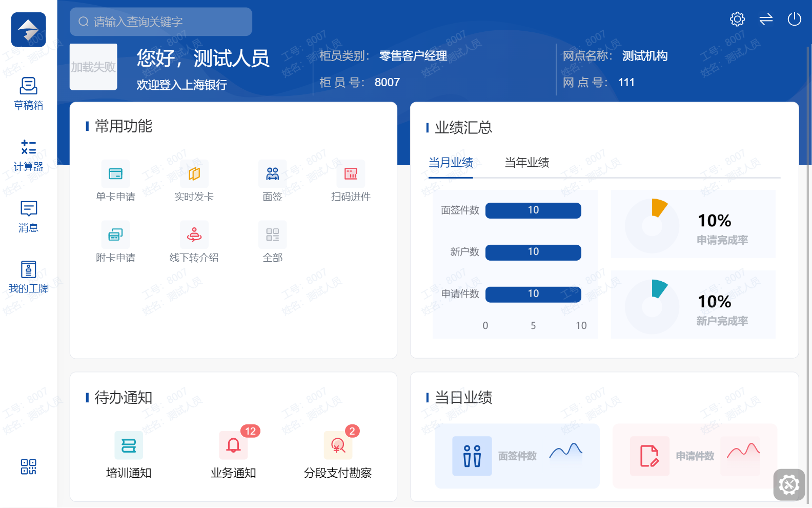Screen dimensions: 812x508
Task: Click the 面签件数 bar showing 10
Action: (x=533, y=210)
